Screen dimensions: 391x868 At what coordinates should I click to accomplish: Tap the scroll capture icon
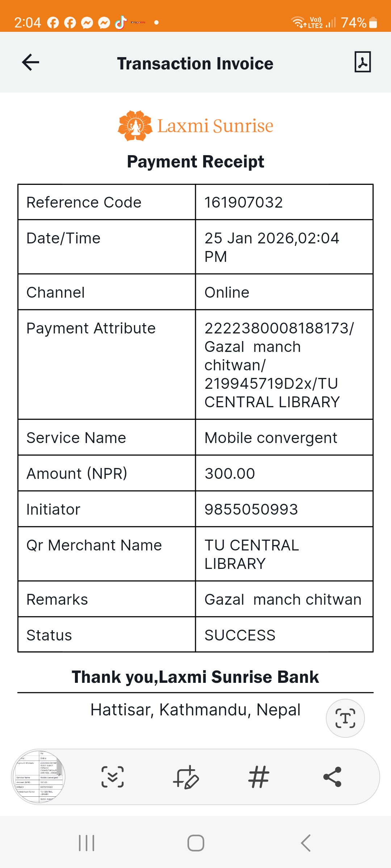(113, 777)
